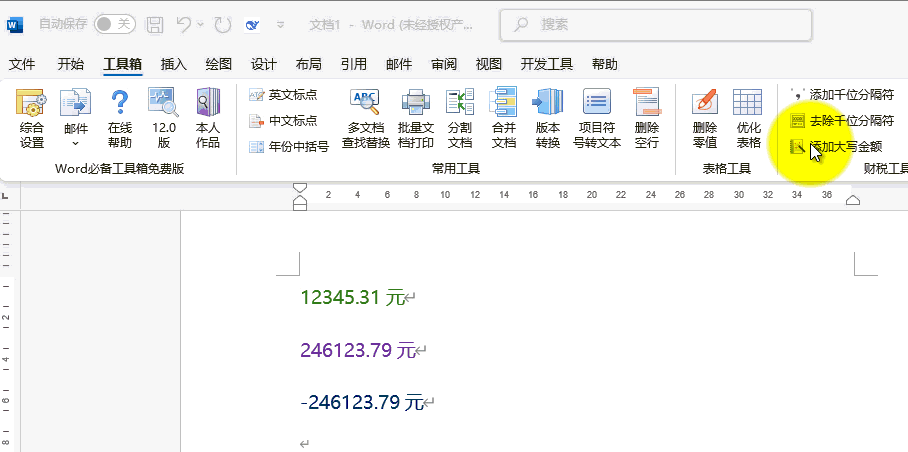Image resolution: width=908 pixels, height=452 pixels.
Task: Apply the 优化表格 table tool
Action: click(748, 118)
